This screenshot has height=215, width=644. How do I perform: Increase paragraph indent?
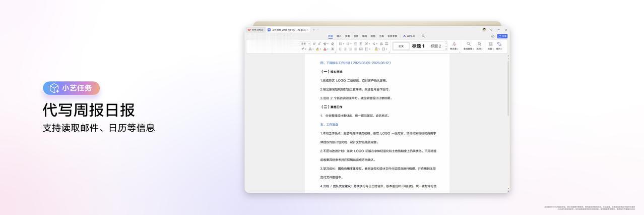pos(361,44)
